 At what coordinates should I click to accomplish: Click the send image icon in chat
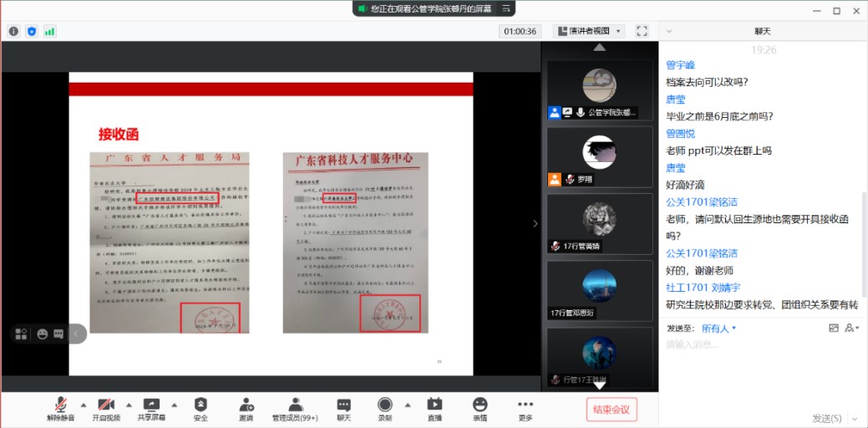pos(833,328)
